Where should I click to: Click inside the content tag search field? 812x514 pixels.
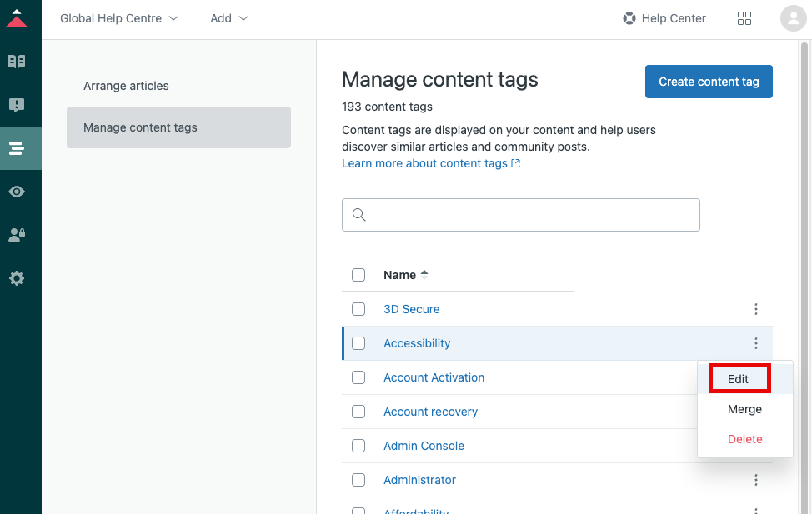(x=520, y=215)
